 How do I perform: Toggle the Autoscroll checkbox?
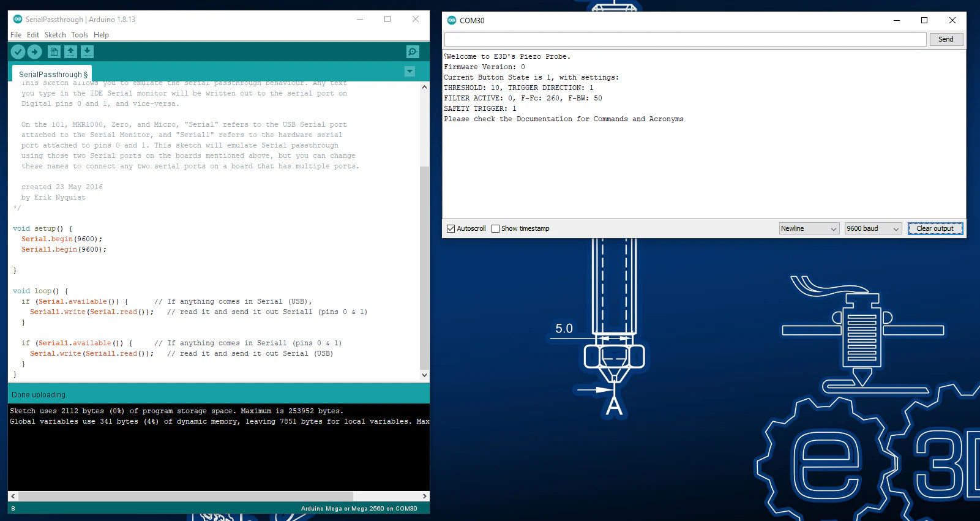tap(451, 228)
